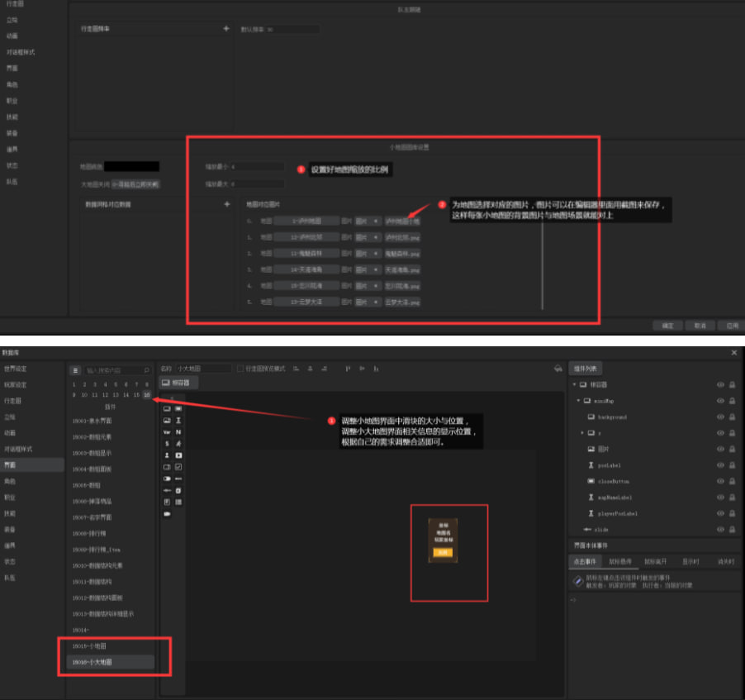Select the text label tool in the palette
745x700 pixels.
click(x=178, y=421)
